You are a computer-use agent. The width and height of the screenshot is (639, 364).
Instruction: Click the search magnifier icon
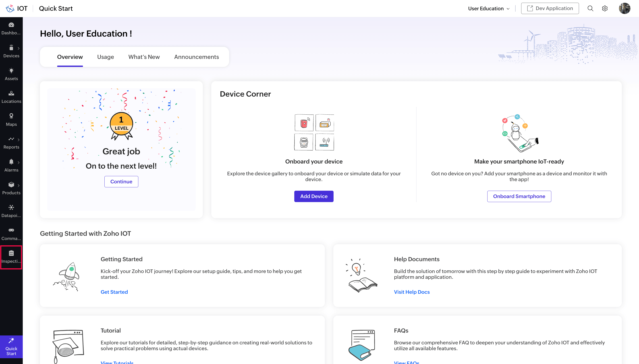590,8
